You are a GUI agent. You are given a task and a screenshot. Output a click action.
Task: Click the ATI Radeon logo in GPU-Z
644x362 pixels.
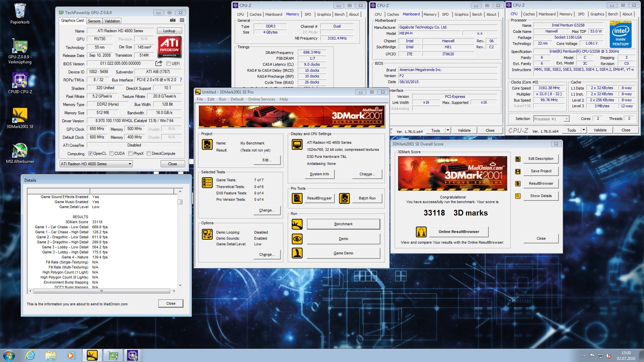click(169, 47)
